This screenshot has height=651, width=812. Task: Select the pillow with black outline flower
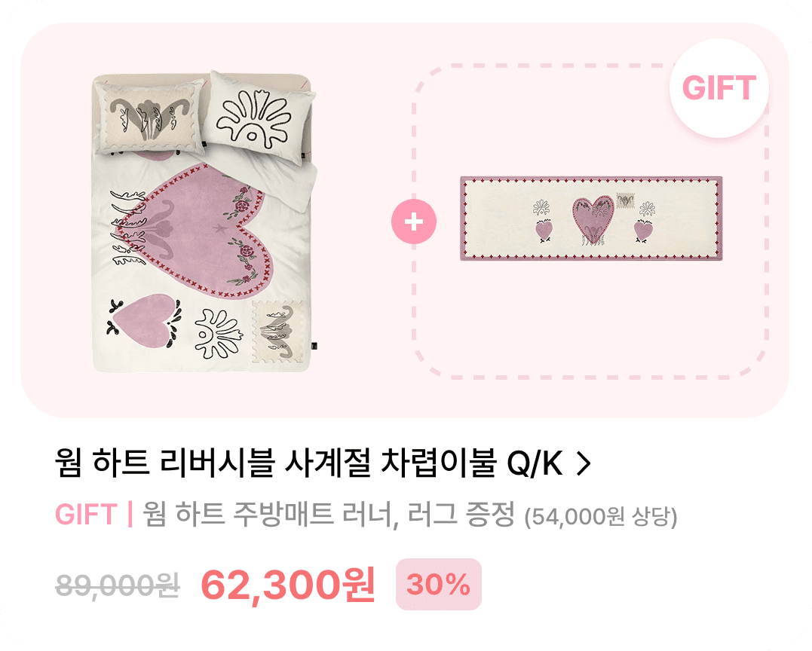pyautogui.click(x=257, y=118)
